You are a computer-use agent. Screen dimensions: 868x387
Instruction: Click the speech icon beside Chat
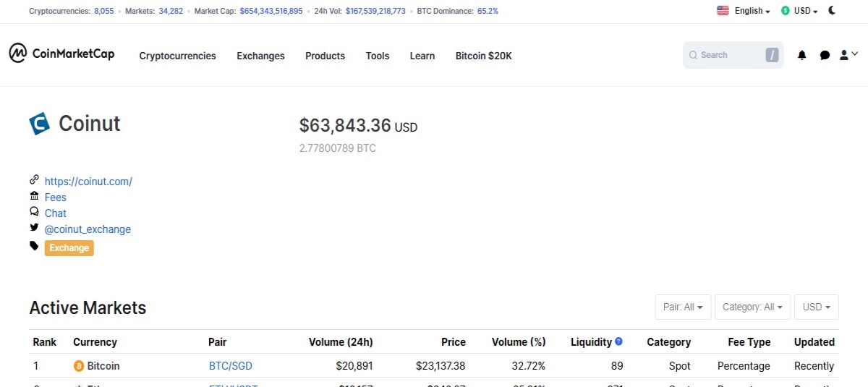pos(34,212)
